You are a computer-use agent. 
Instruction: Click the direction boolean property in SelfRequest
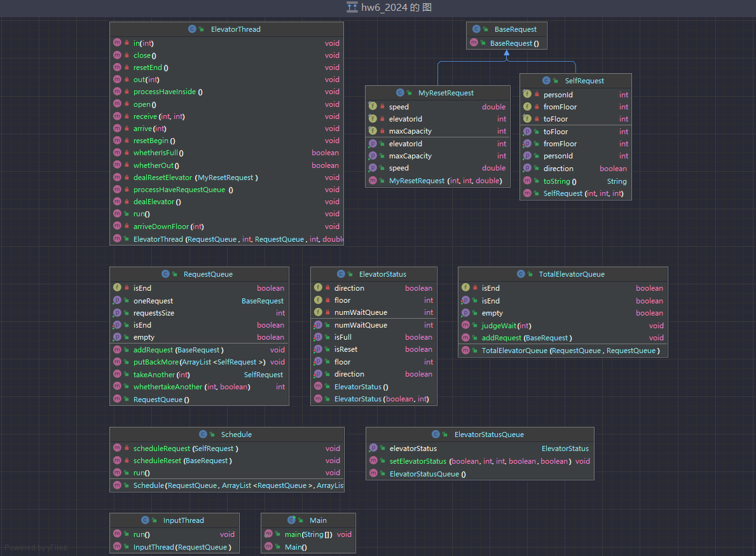tap(575, 169)
